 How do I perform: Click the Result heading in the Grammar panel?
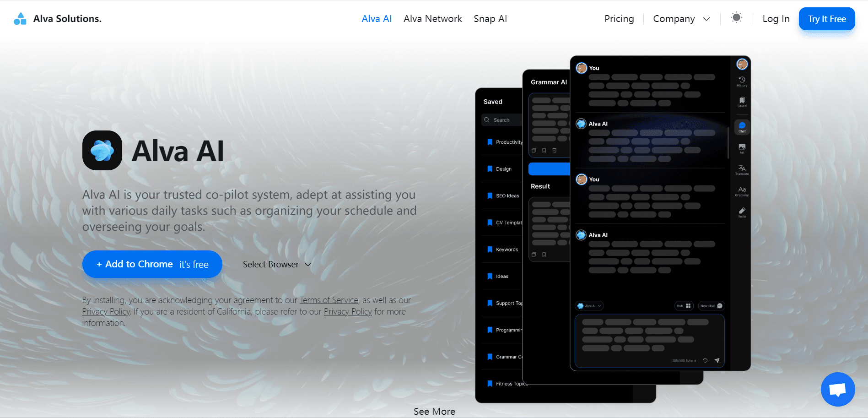click(x=540, y=186)
